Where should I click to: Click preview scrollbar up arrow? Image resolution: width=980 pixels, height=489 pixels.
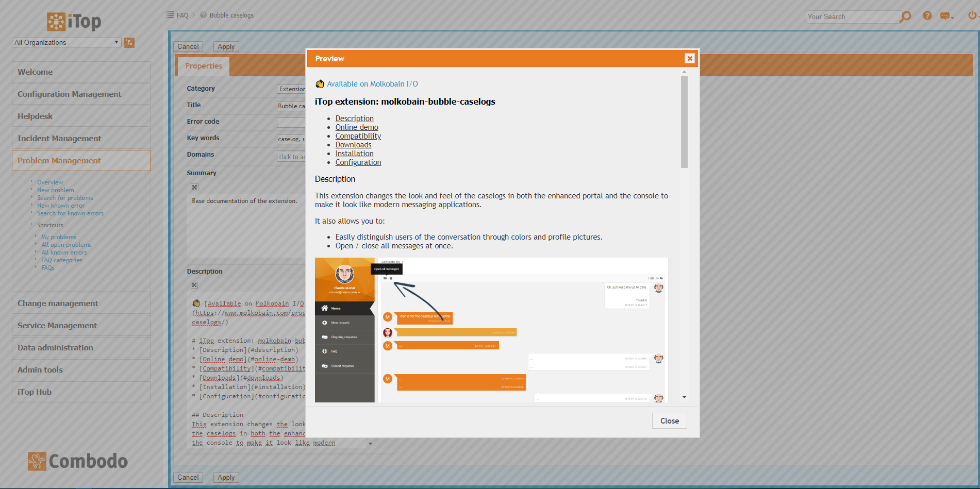(x=684, y=72)
